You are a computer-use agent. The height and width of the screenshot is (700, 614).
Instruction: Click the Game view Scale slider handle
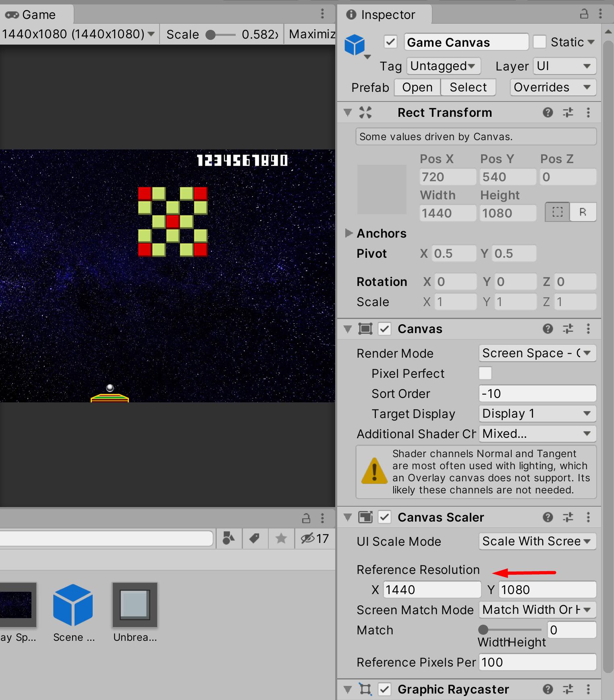coord(210,35)
